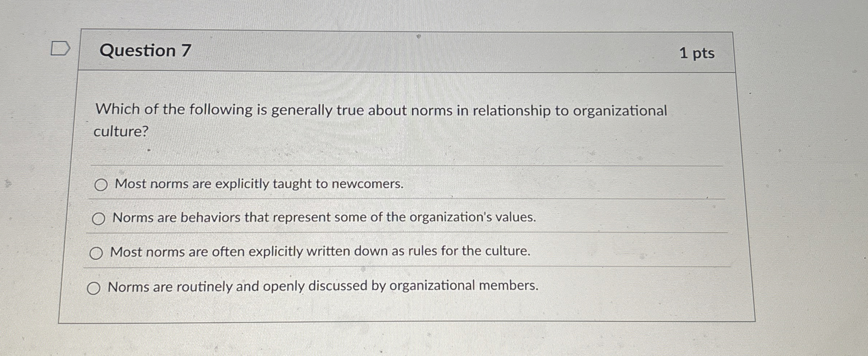Pick the radio button for 'explicitly written down as rules'
Viewport: 868px width, 356px height.
(x=96, y=253)
